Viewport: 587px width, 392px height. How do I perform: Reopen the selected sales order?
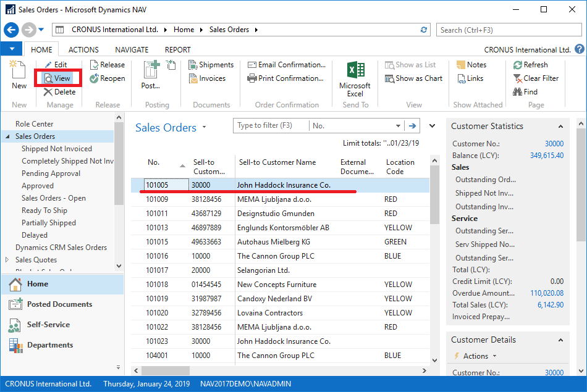pos(108,78)
